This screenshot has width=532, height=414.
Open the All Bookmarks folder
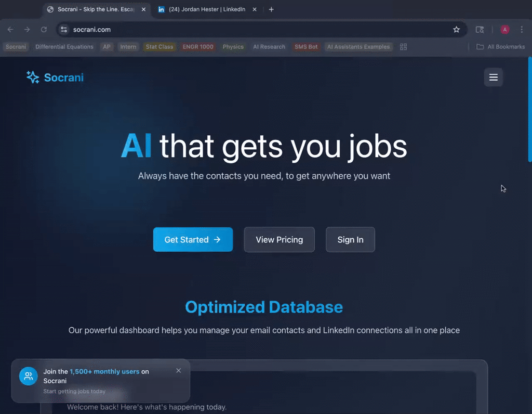click(x=500, y=47)
